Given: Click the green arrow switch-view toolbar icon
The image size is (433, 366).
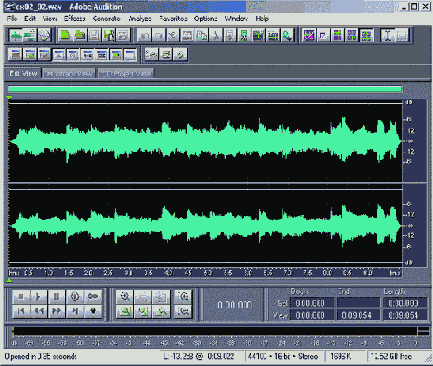Looking at the screenshot, I should pyautogui.click(x=16, y=35).
